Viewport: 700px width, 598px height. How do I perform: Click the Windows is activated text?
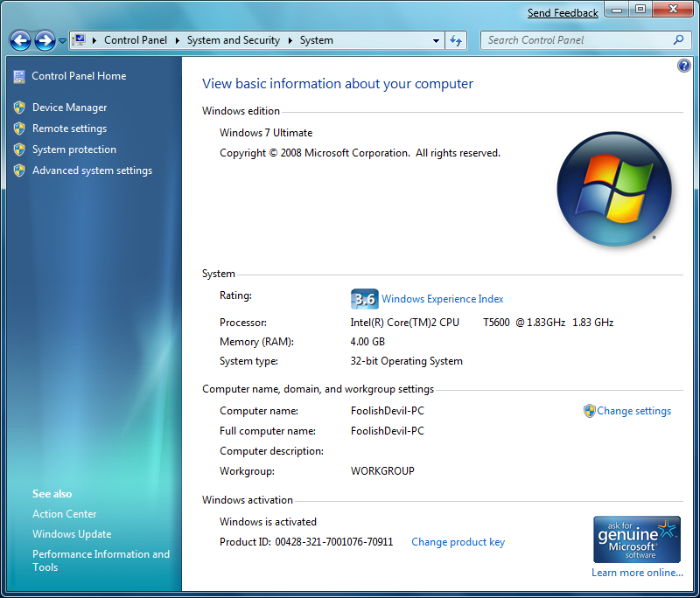click(268, 522)
